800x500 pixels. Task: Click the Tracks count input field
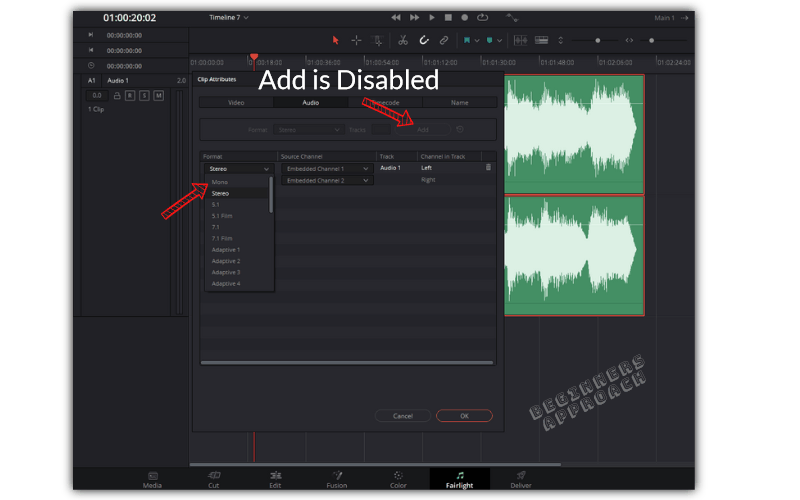point(381,130)
